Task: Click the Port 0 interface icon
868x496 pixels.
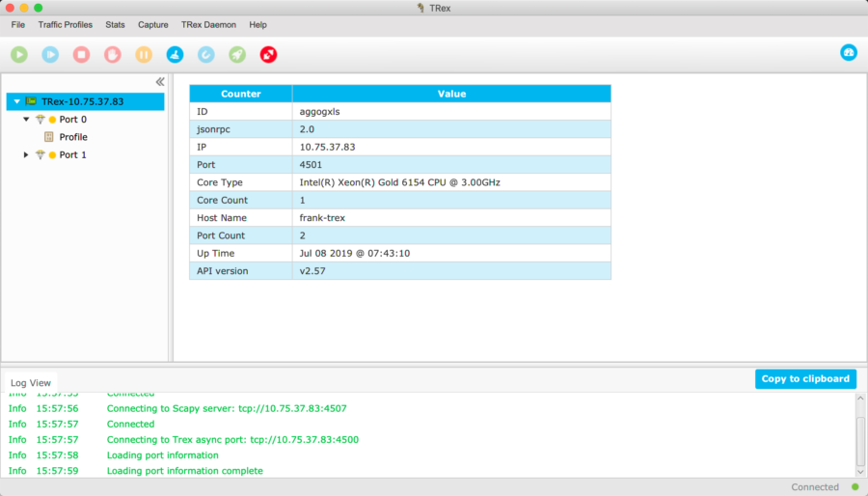Action: pos(41,119)
